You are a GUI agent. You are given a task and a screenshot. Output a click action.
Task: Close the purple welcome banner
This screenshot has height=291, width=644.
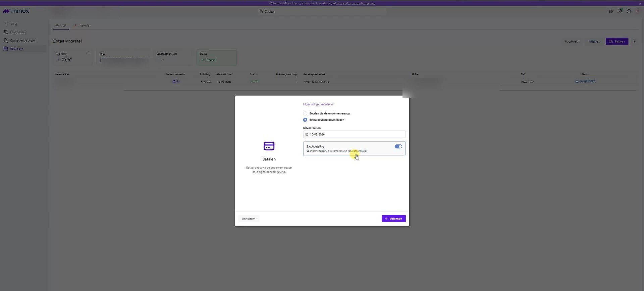pos(640,3)
